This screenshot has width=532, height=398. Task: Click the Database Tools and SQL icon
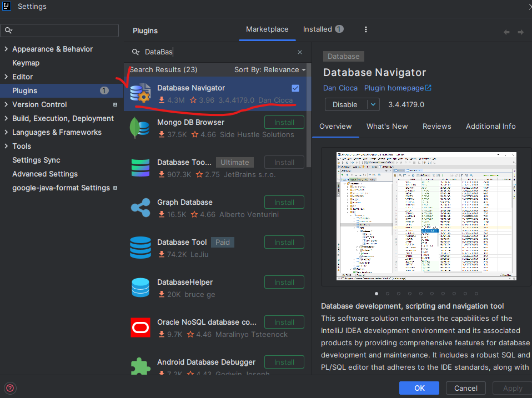pyautogui.click(x=140, y=168)
